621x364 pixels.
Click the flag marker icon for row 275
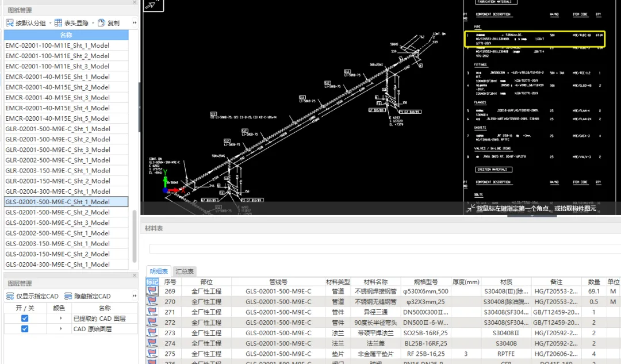click(152, 354)
